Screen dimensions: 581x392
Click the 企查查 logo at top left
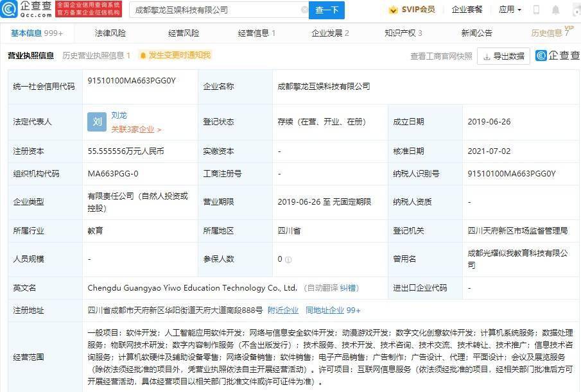(x=27, y=9)
